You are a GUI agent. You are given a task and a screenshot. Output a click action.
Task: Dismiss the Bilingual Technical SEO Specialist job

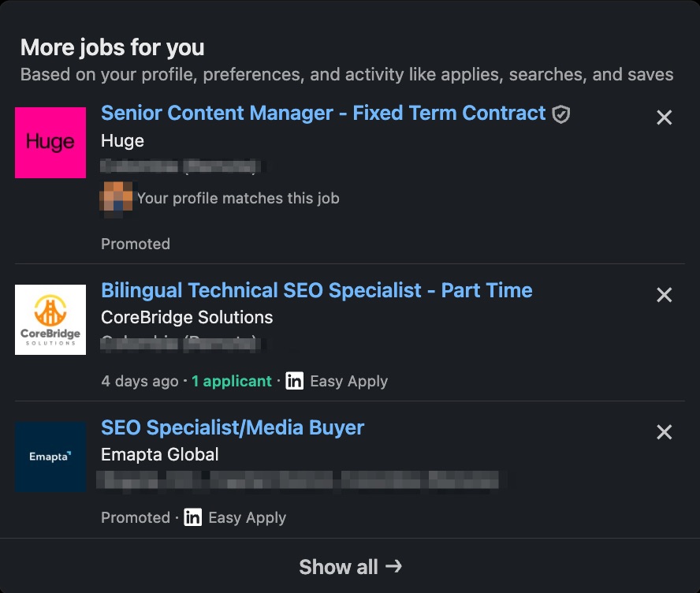[665, 295]
